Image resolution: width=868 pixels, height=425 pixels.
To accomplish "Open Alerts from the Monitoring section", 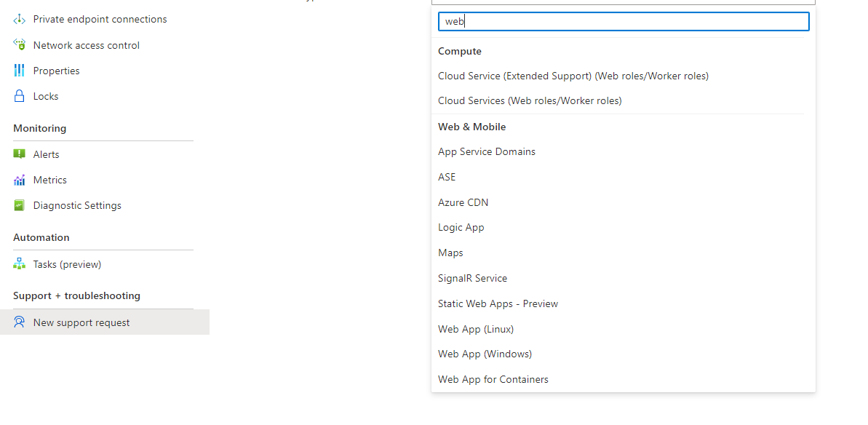I will 18,154.
